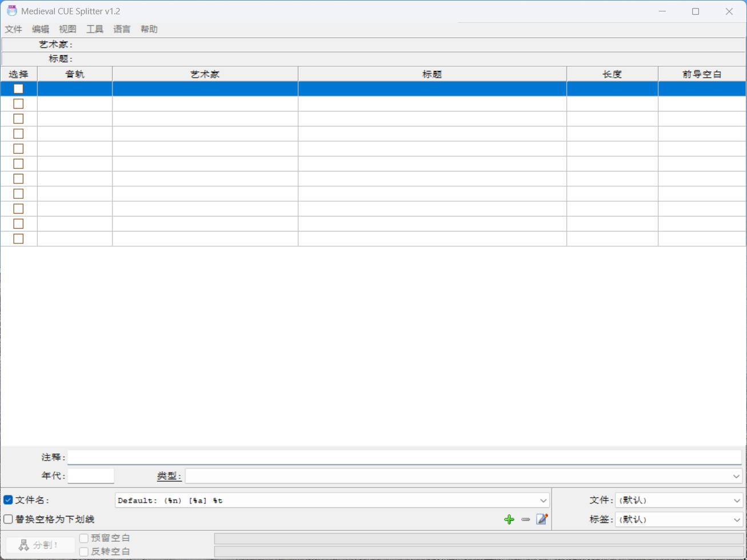Click the green plus icon to add filename format
This screenshot has width=747, height=560.
[509, 519]
